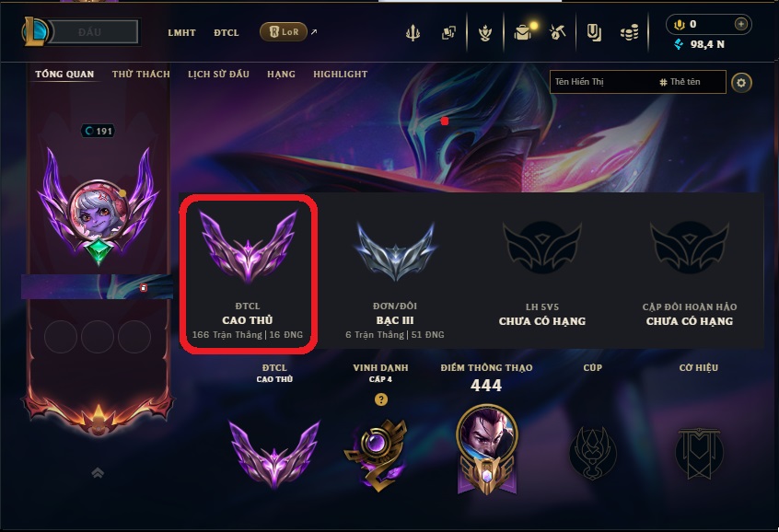779x532 pixels.
Task: Expand the profile banner double chevron
Action: point(98,472)
